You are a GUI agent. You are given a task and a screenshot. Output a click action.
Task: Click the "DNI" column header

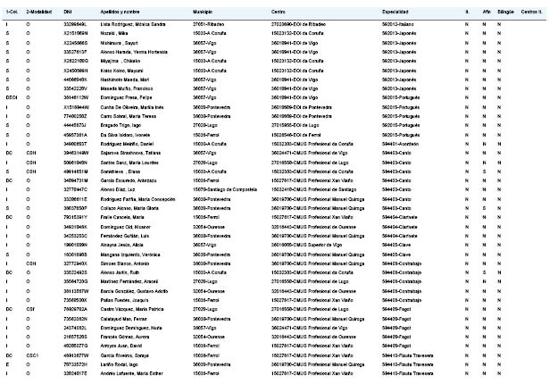[x=68, y=12]
